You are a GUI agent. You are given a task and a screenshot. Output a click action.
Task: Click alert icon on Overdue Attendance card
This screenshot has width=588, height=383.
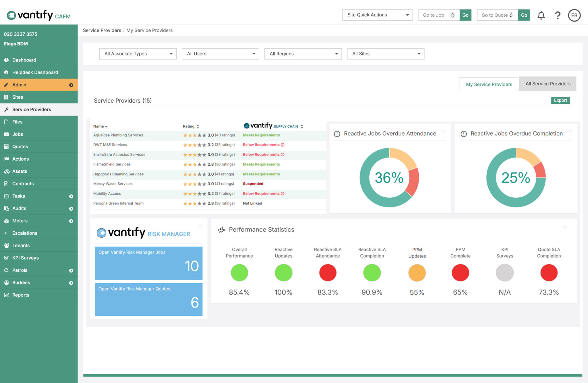point(337,134)
